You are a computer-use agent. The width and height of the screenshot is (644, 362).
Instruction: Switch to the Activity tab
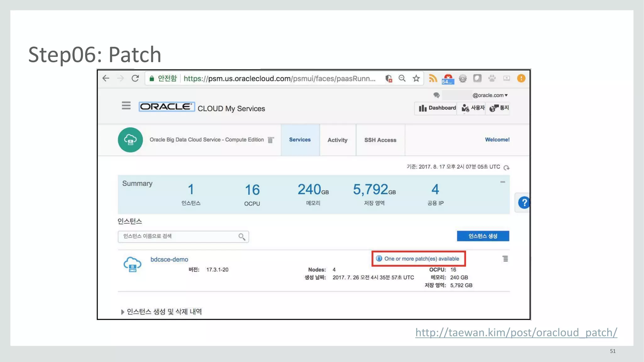(337, 140)
